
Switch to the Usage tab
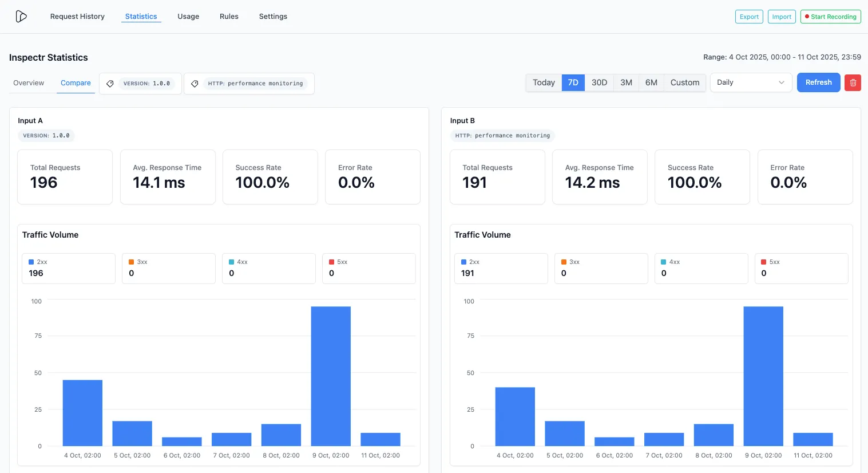pyautogui.click(x=188, y=16)
